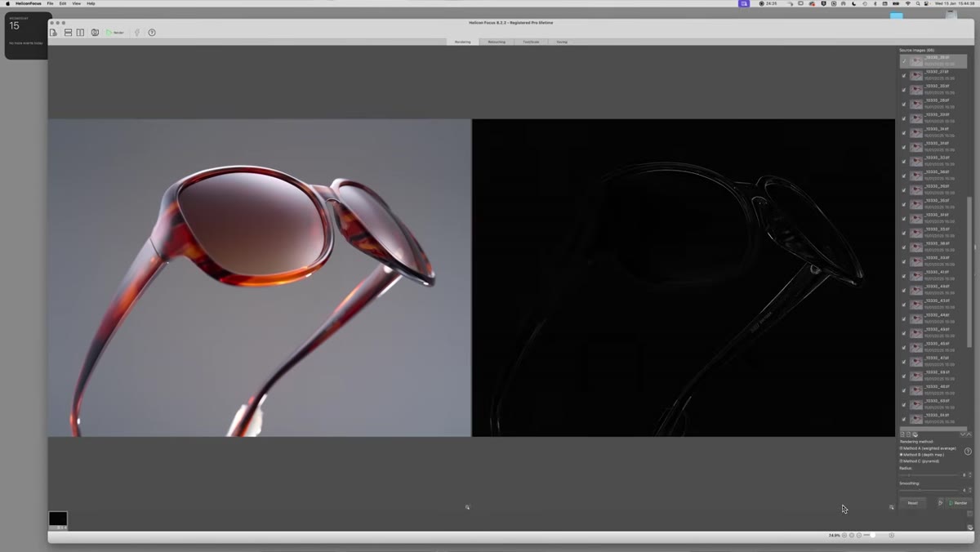This screenshot has width=980, height=552.
Task: Click the second zoom icon after 74.9%
Action: pyautogui.click(x=852, y=535)
